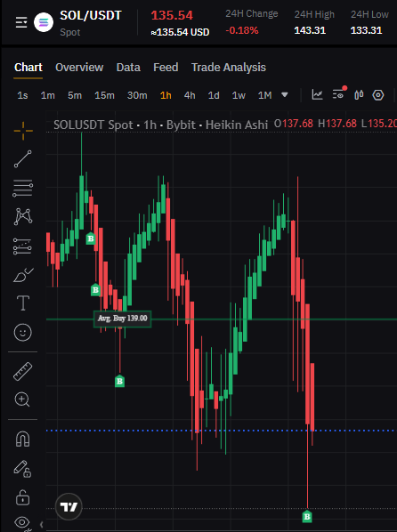Switch to the Chart tab

tap(28, 68)
